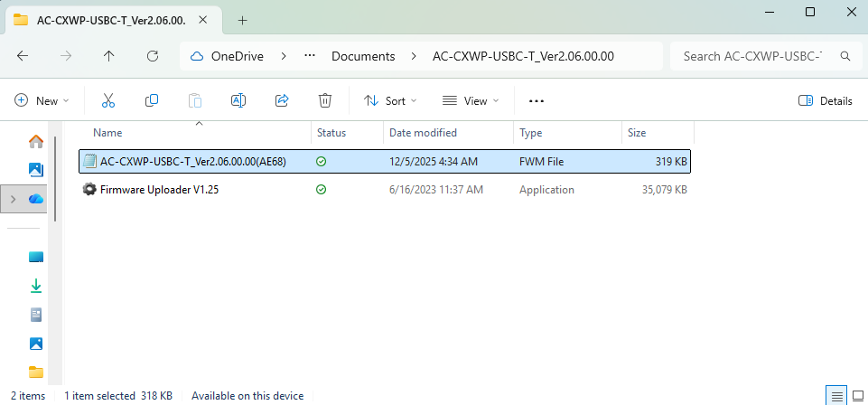Open the Home icon in sidebar
The image size is (868, 405).
point(36,141)
